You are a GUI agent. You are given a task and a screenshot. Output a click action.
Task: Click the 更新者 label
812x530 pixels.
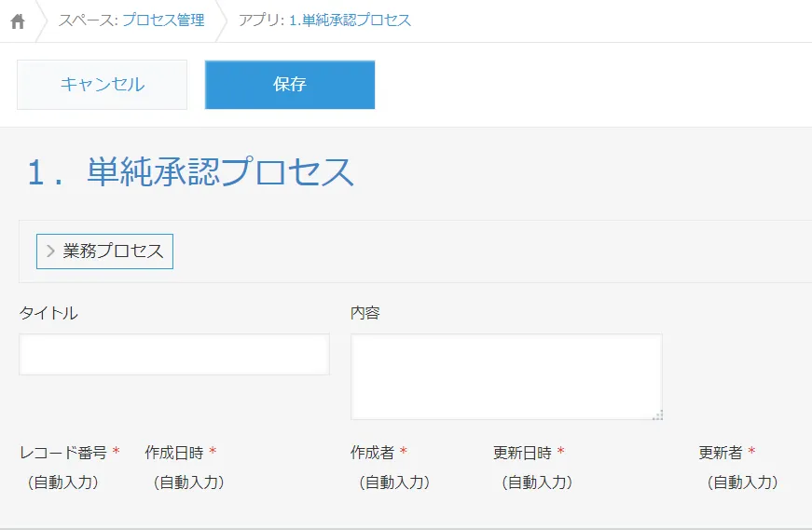pyautogui.click(x=721, y=453)
